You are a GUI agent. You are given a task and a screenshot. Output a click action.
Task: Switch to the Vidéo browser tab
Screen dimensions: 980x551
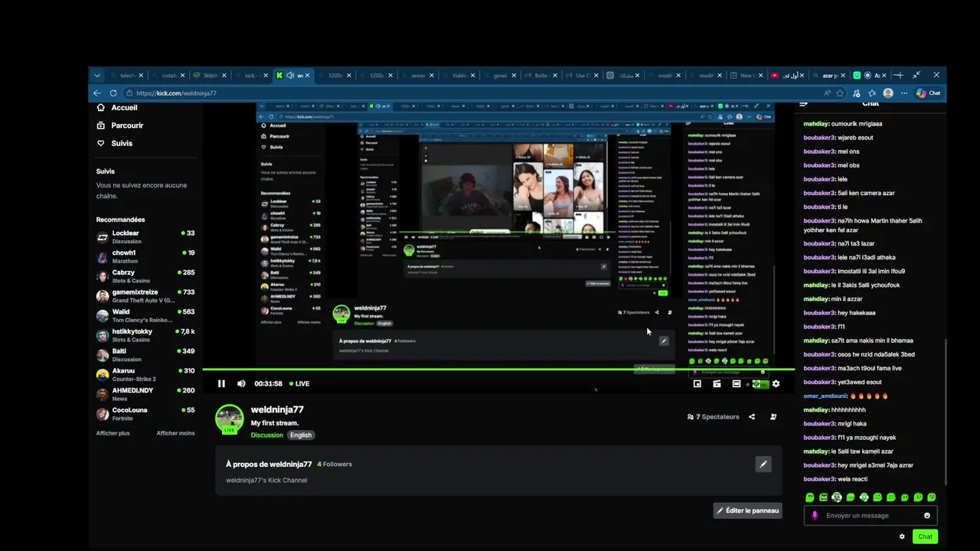pyautogui.click(x=459, y=76)
